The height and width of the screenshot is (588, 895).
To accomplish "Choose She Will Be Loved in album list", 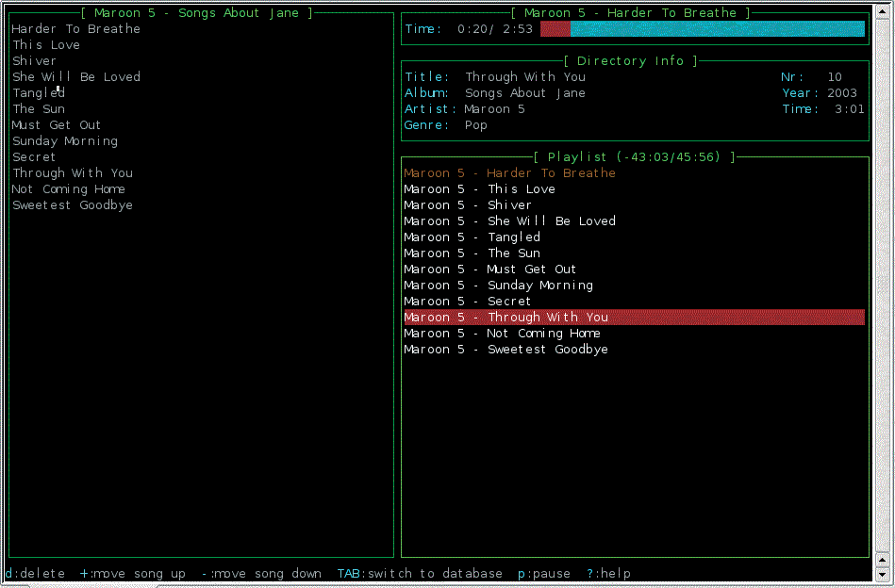I will coord(75,77).
